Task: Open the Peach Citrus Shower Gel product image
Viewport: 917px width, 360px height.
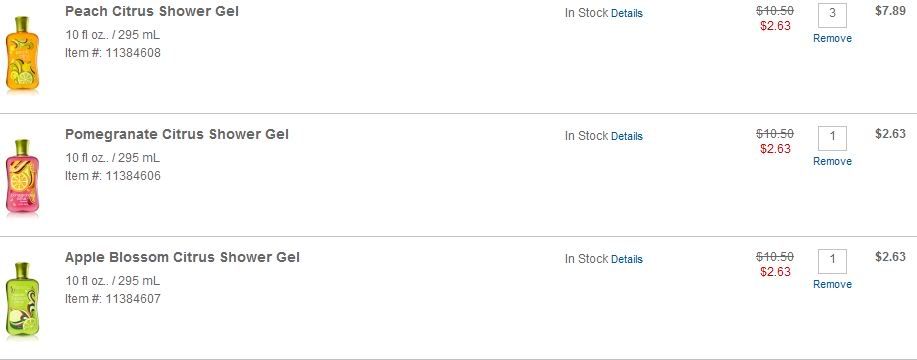Action: 22,55
